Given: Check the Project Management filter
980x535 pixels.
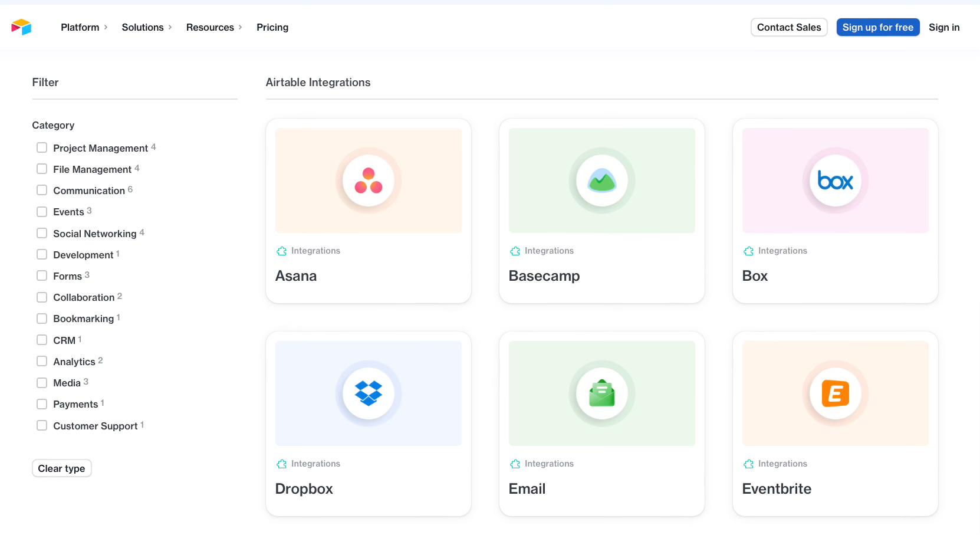Looking at the screenshot, I should point(42,147).
